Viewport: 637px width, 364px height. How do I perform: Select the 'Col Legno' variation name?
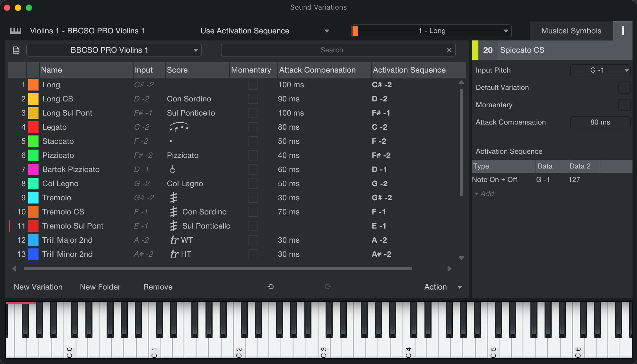pos(60,184)
